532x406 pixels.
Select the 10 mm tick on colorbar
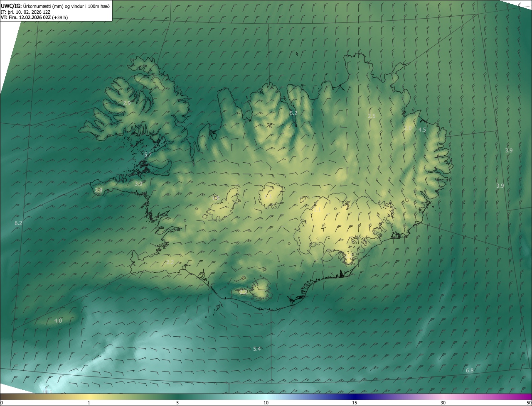coord(266,403)
